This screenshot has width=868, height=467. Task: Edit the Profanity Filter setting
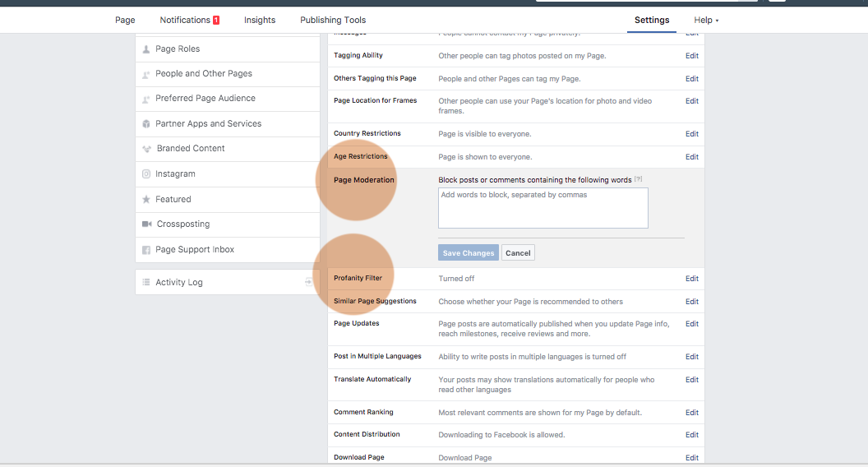click(x=692, y=279)
